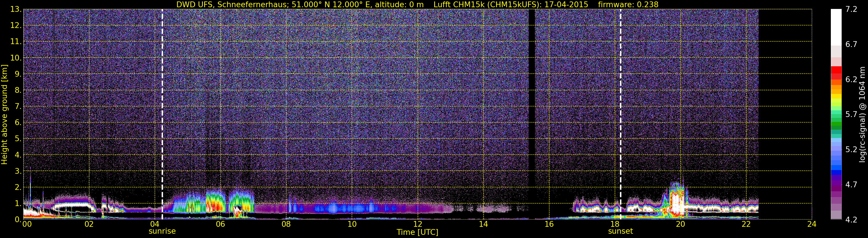Click the height axis tick '8.'
The height and width of the screenshot is (238, 868).
click(18, 90)
